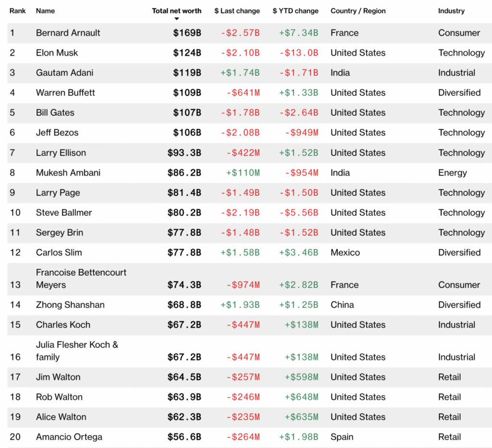Click the sort arrow below Total net worth
This screenshot has width=492, height=448.
coord(177,19)
